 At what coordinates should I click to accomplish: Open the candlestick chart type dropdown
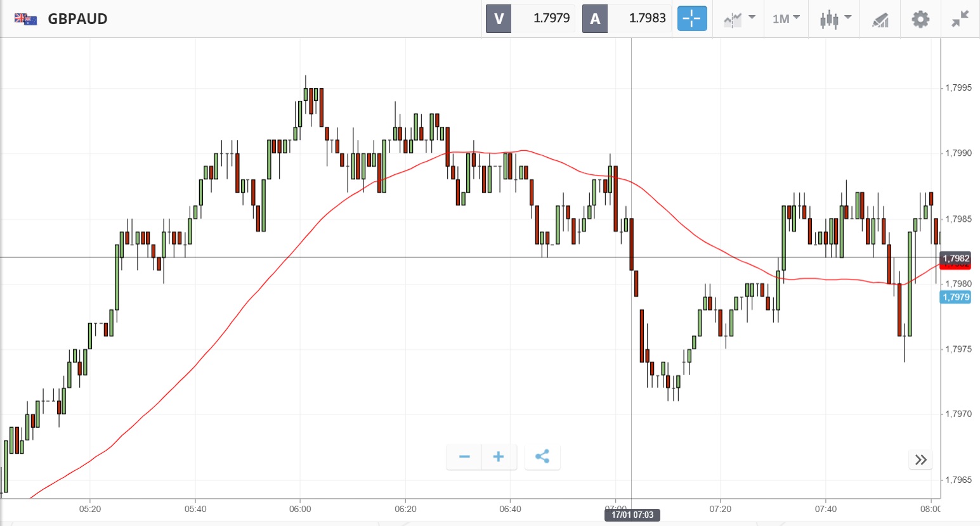tap(835, 19)
